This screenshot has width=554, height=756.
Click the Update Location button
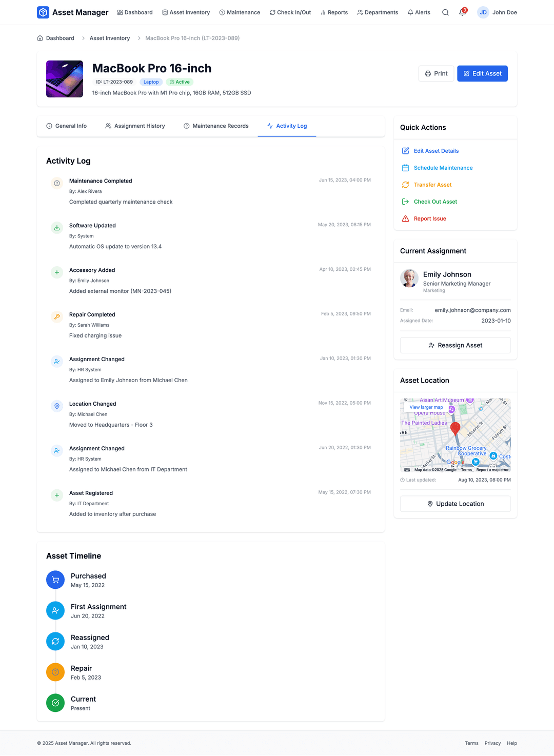[455, 504]
